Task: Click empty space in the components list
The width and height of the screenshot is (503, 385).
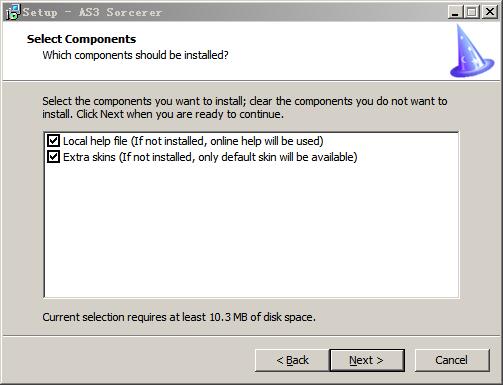Action: [251, 230]
